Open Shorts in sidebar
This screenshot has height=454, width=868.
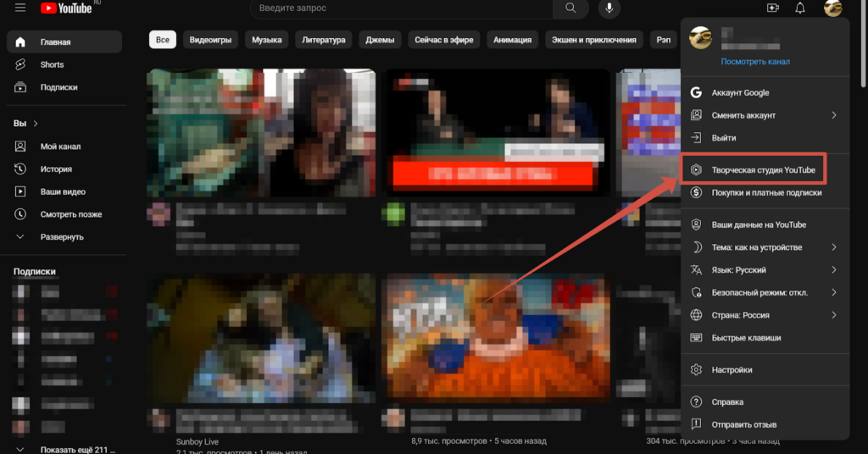pos(64,64)
